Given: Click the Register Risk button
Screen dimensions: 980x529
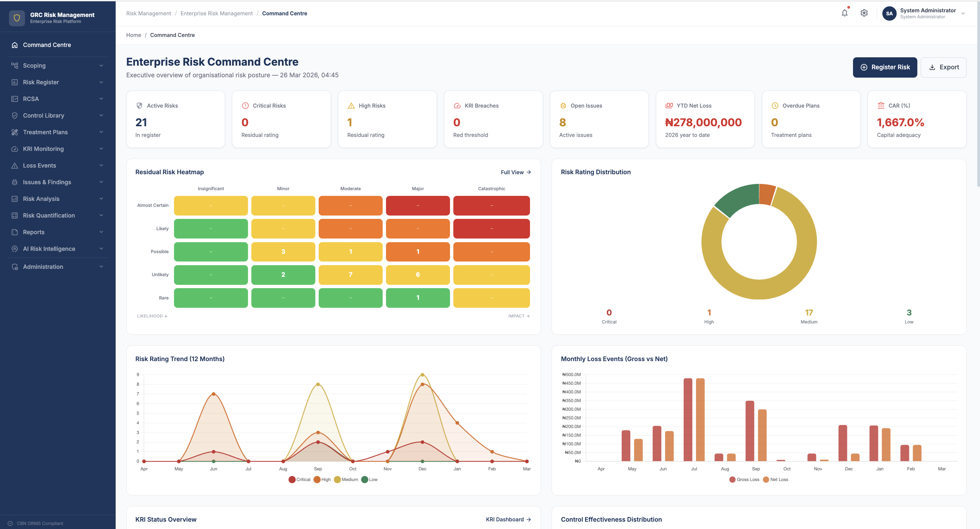Looking at the screenshot, I should tap(885, 67).
